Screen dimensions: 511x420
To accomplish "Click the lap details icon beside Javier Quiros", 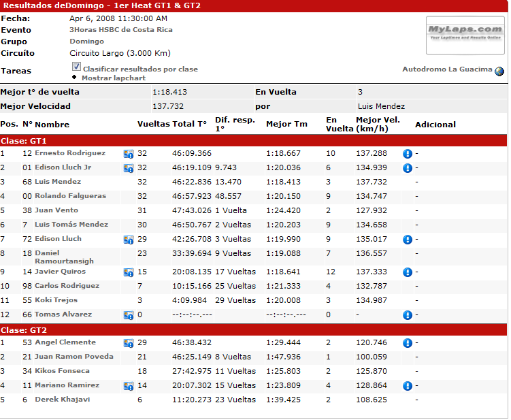I will click(x=128, y=272).
